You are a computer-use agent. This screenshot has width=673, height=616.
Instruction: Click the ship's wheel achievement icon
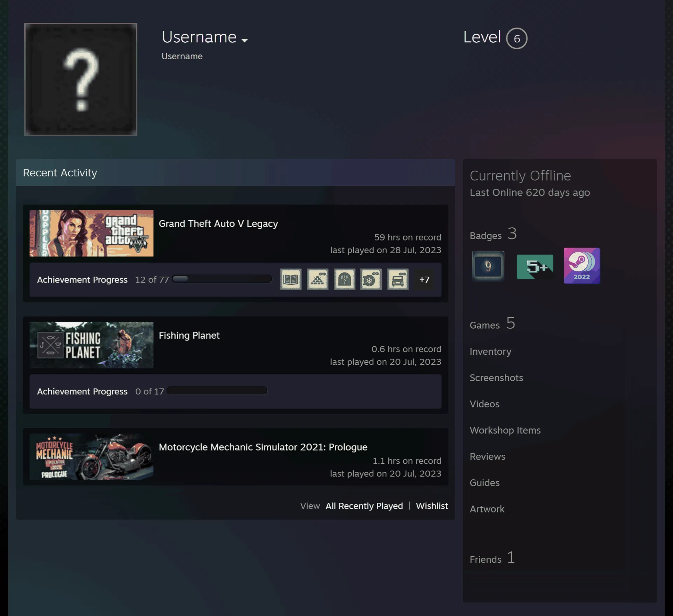[x=371, y=279]
